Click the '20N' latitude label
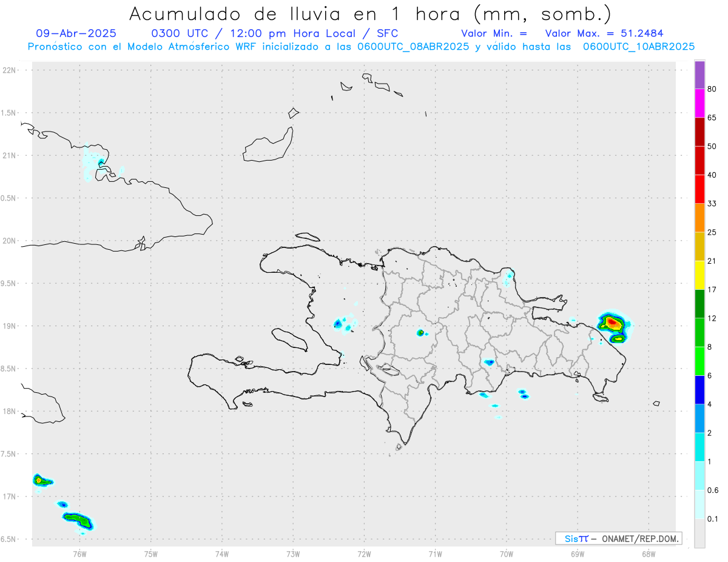Viewport: 728px width, 562px height. 10,241
